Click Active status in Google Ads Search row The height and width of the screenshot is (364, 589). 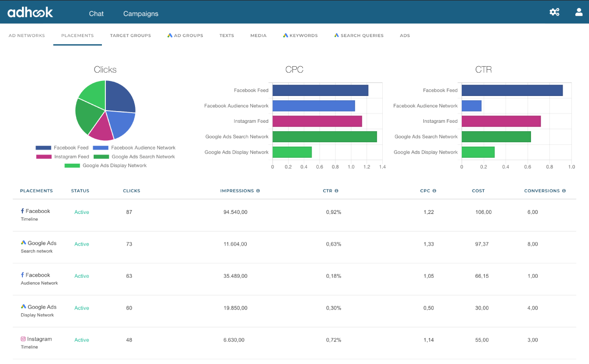(81, 244)
